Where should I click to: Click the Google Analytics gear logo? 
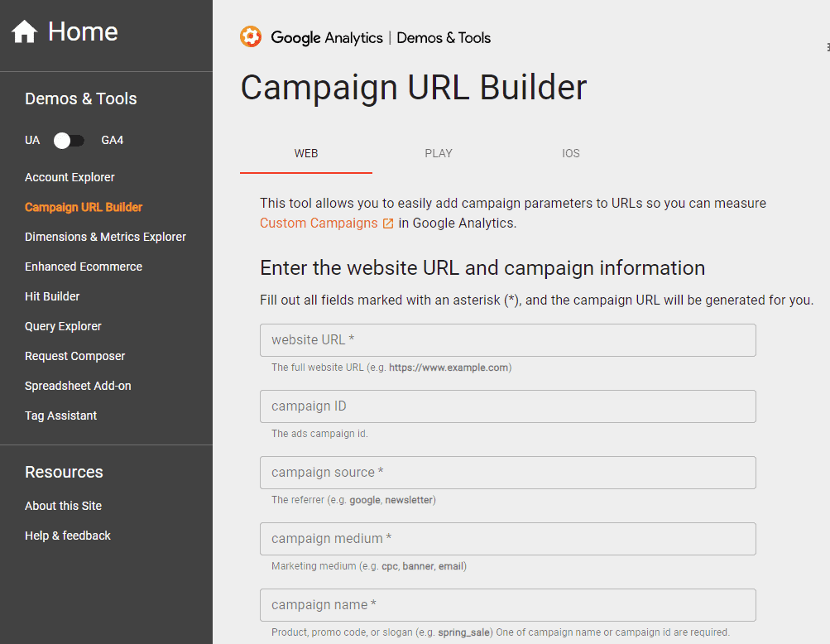tap(251, 37)
